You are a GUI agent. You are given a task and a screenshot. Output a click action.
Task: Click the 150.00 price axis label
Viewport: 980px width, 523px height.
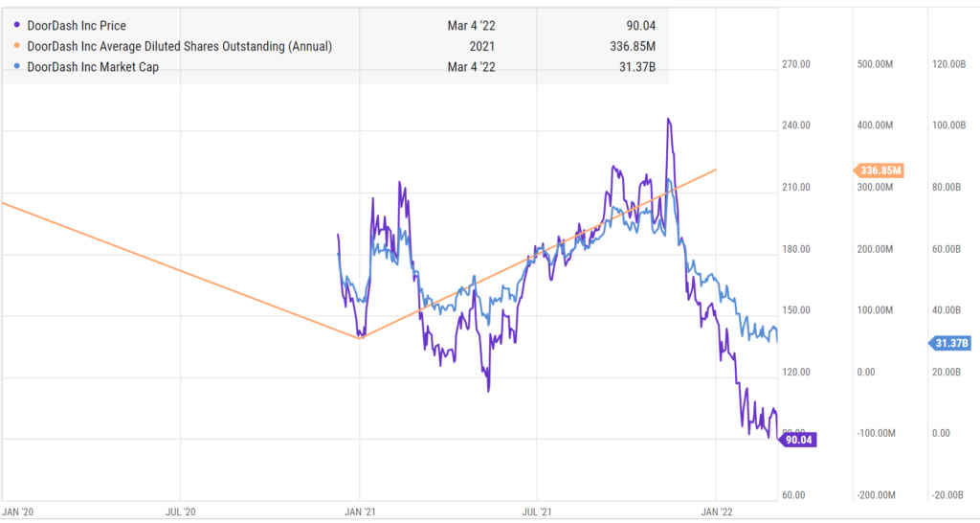pyautogui.click(x=796, y=310)
